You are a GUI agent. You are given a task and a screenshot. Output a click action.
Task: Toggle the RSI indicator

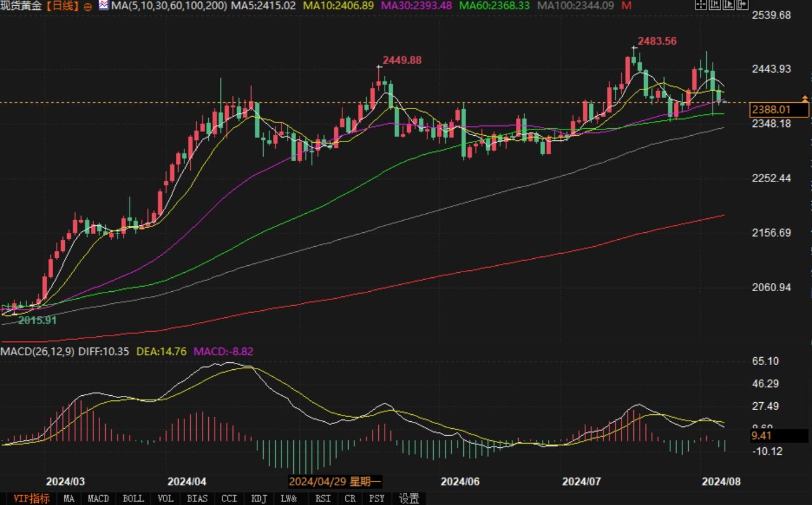pyautogui.click(x=323, y=498)
